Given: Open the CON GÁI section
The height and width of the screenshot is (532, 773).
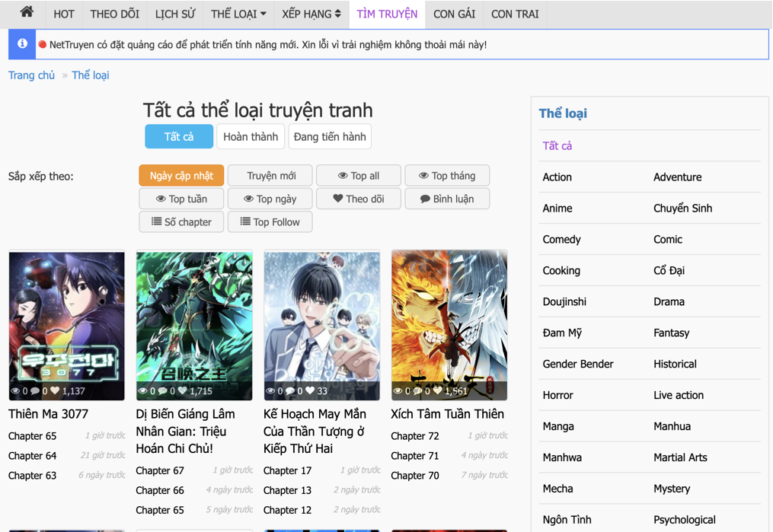Looking at the screenshot, I should pos(454,14).
